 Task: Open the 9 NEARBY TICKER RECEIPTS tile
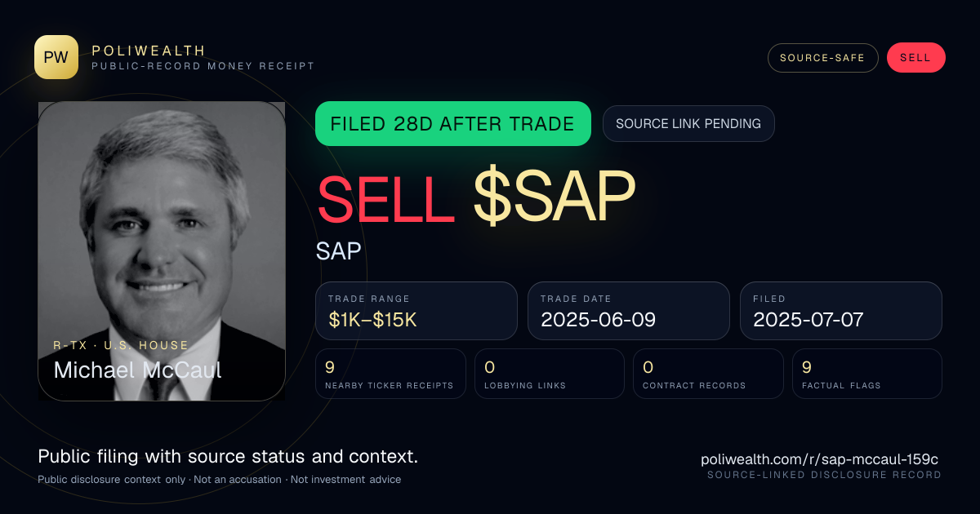coord(391,374)
